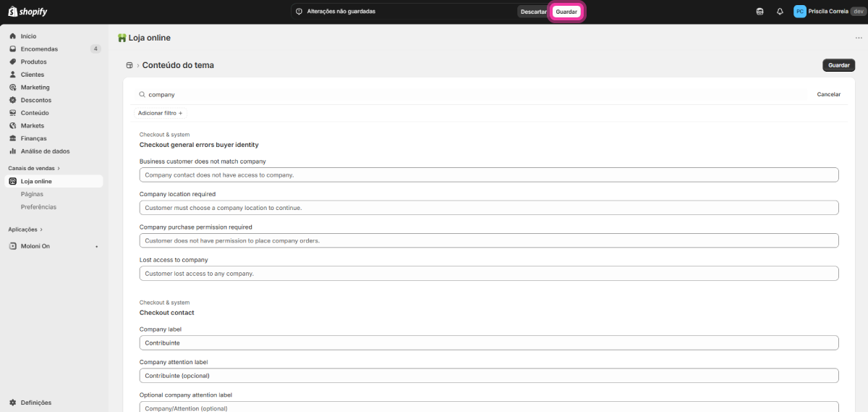Click the store icon beside the bell
868x412 pixels.
[x=759, y=12]
